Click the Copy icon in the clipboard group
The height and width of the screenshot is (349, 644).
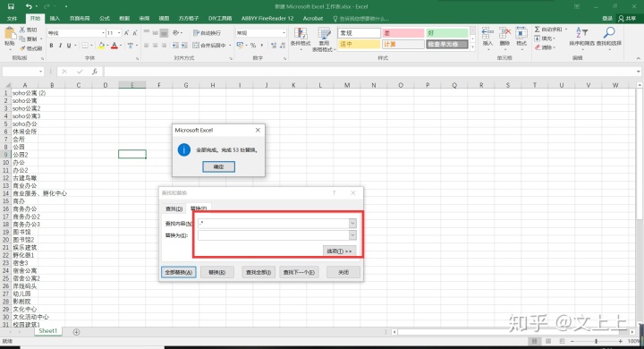pyautogui.click(x=22, y=39)
